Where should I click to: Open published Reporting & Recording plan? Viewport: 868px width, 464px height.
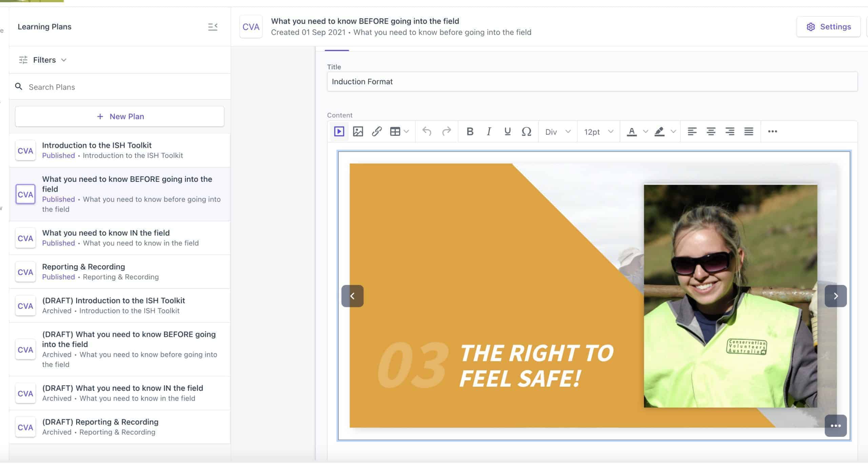click(120, 272)
